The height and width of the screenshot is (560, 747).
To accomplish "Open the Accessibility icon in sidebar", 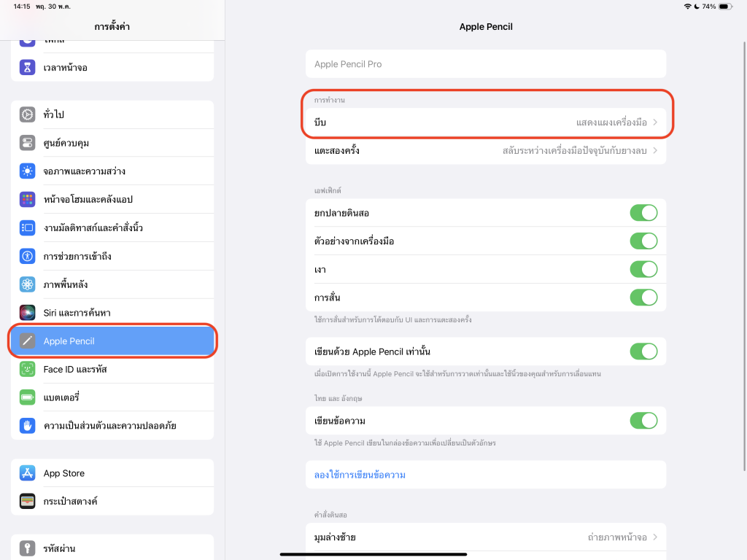I will pyautogui.click(x=28, y=256).
